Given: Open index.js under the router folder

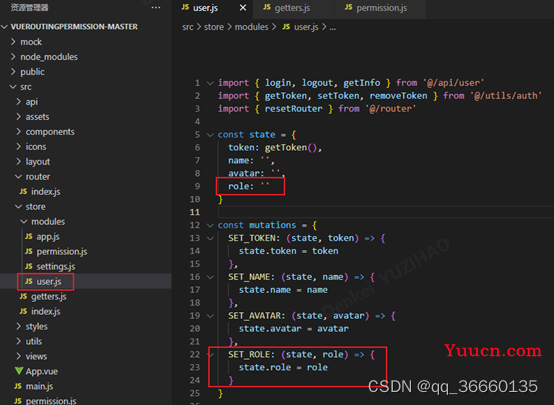Looking at the screenshot, I should (x=45, y=192).
